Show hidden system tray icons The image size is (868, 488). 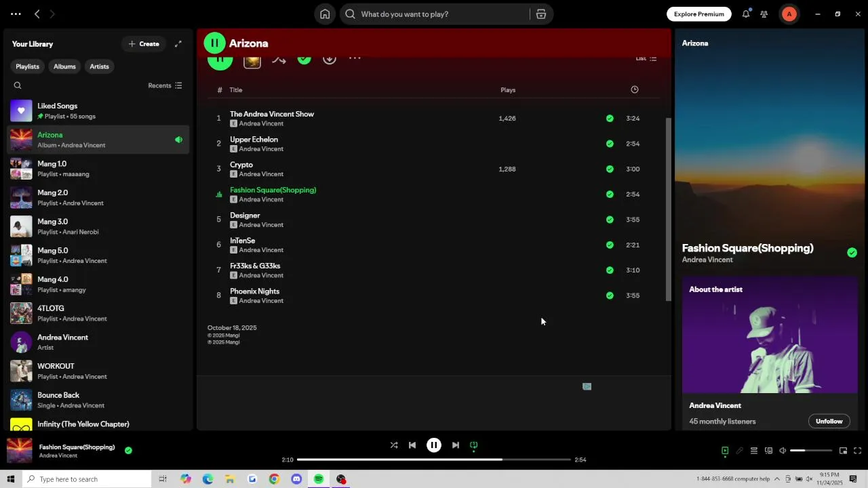(x=777, y=479)
